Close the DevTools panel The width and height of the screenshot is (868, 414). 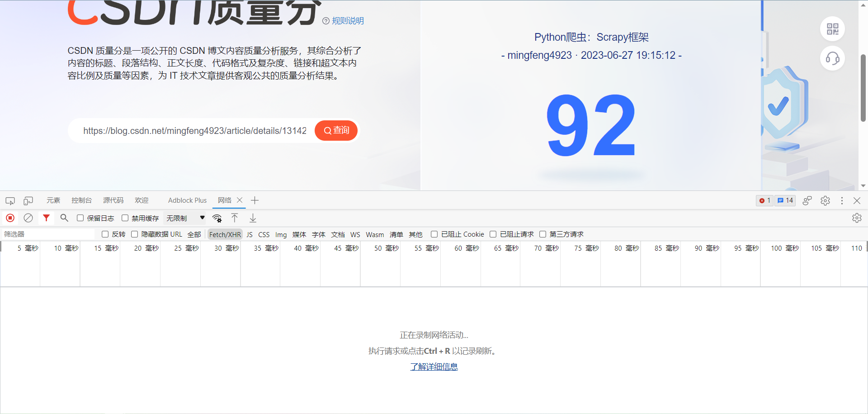pyautogui.click(x=857, y=200)
